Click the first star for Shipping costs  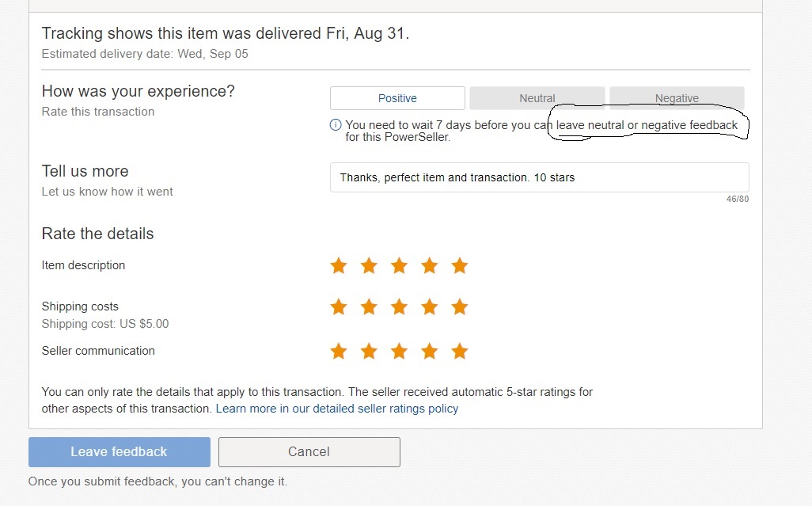(x=339, y=306)
